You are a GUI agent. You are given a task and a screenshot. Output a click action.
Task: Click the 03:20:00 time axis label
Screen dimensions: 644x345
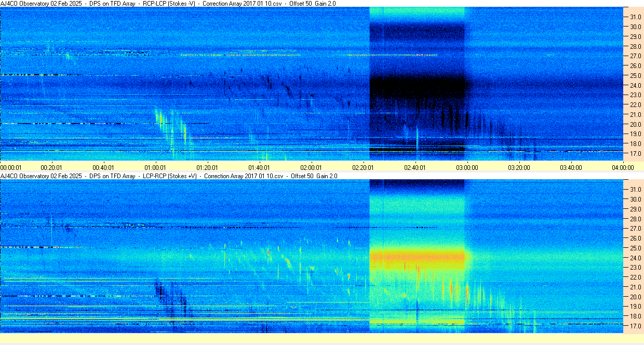click(x=519, y=167)
